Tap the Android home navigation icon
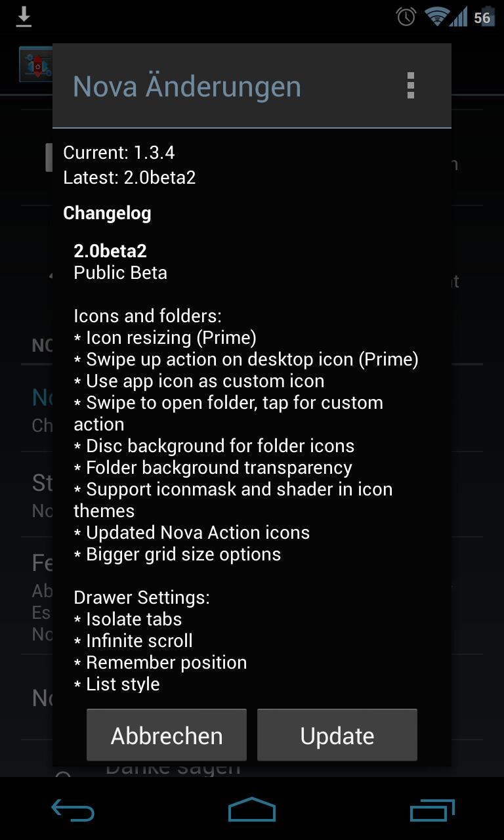504x840 pixels. [x=252, y=810]
